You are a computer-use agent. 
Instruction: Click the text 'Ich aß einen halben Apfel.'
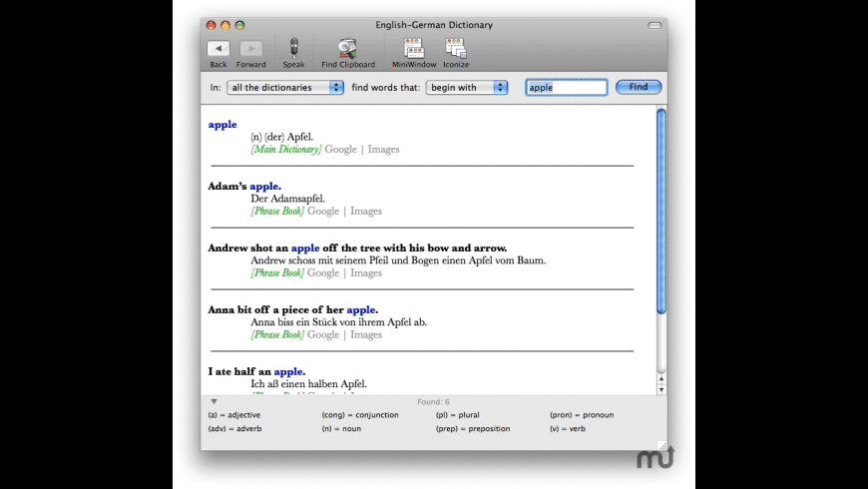(x=309, y=384)
